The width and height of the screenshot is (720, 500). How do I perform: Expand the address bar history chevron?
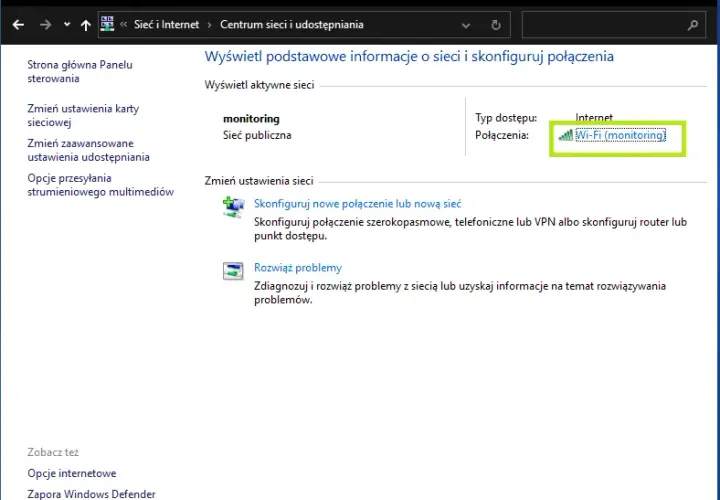coord(466,25)
